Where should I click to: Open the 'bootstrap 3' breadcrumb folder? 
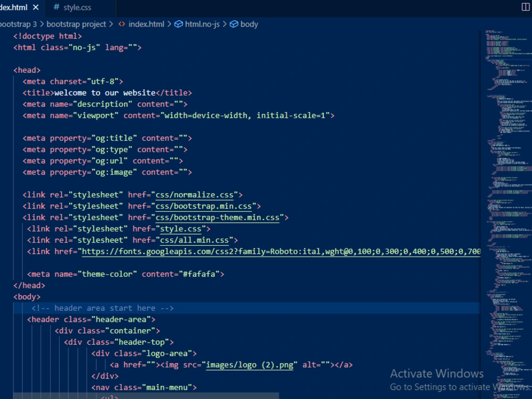pyautogui.click(x=18, y=24)
